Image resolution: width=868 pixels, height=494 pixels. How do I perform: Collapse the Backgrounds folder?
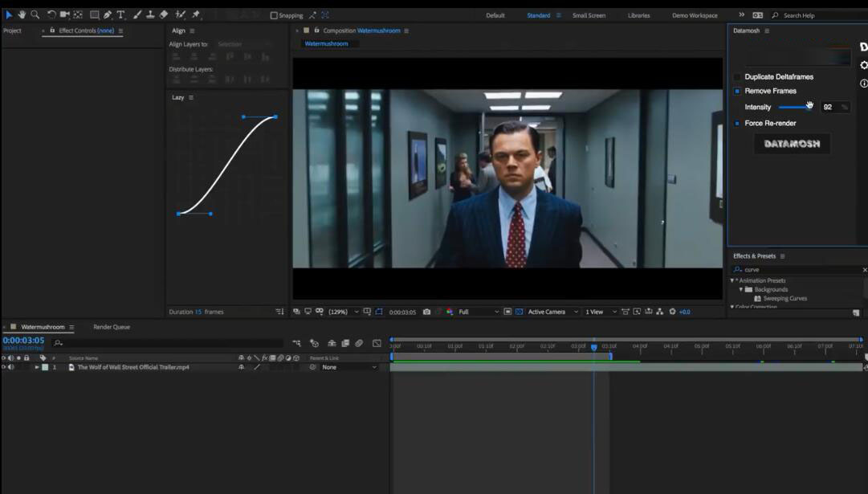coord(740,290)
